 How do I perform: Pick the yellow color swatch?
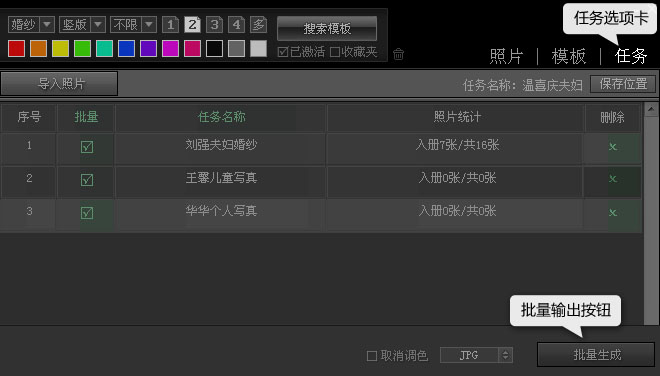[60, 48]
